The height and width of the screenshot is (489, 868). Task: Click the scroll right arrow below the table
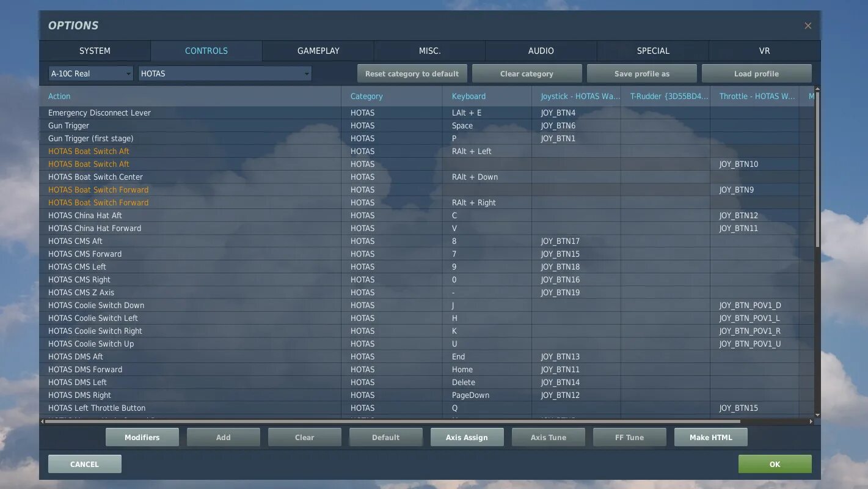[x=811, y=421]
